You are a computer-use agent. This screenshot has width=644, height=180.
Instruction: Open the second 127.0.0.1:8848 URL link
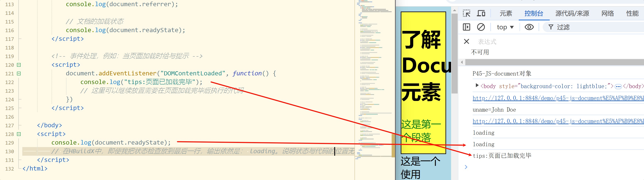point(558,121)
